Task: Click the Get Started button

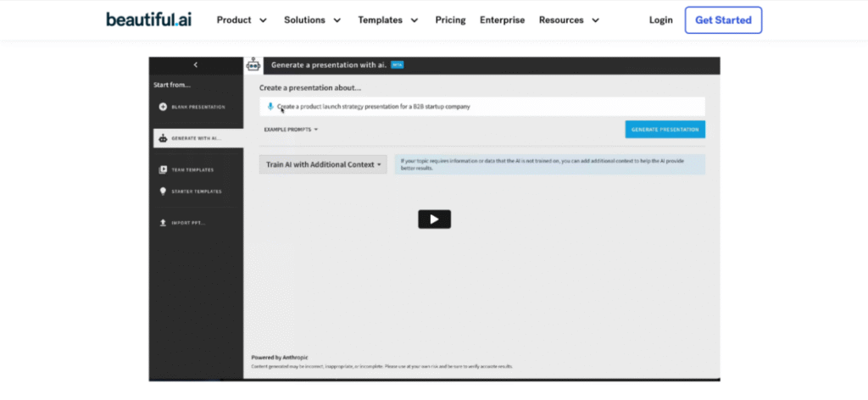Action: pos(723,19)
